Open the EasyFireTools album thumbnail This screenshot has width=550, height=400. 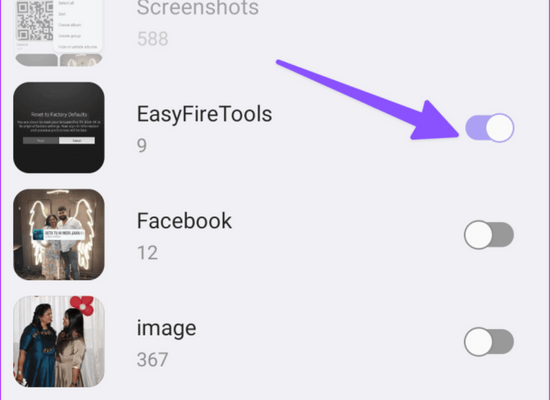tap(59, 127)
